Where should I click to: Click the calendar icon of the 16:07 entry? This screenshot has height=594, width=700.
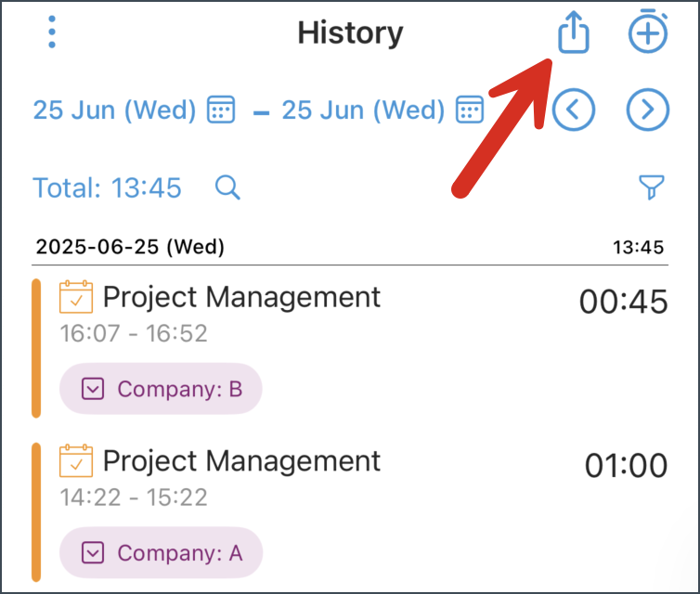(76, 297)
